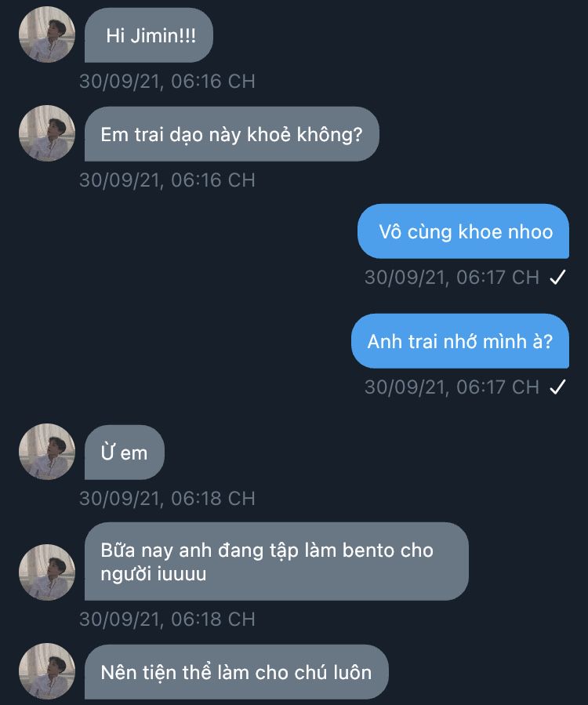Select the "Hi Jimin!!!" message bubble
The height and width of the screenshot is (705, 588).
(x=149, y=35)
